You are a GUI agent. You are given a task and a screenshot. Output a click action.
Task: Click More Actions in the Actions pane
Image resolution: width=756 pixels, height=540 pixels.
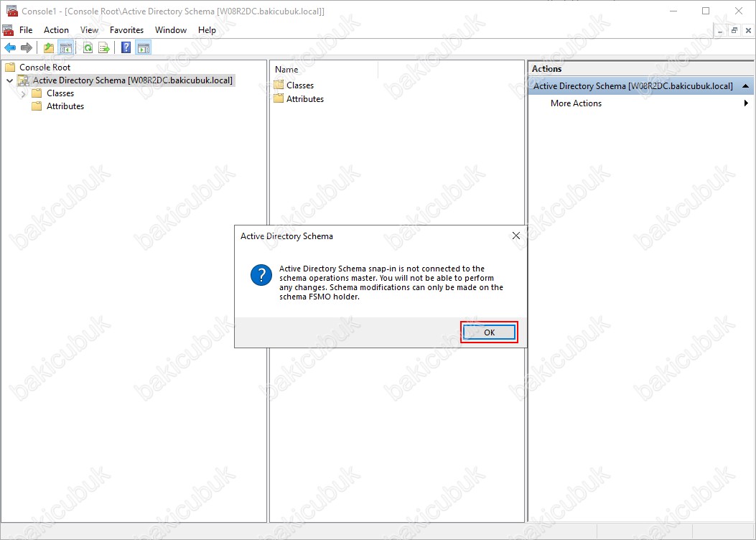pos(577,103)
